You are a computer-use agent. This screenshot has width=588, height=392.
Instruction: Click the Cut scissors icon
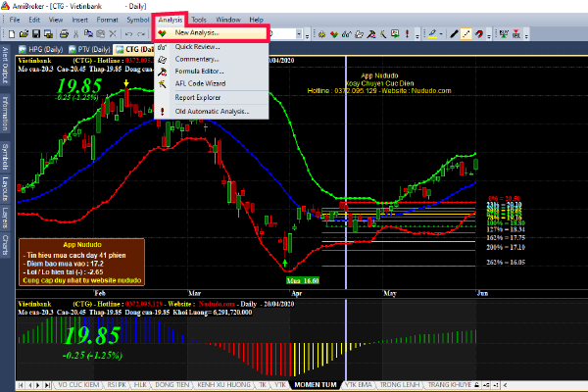click(75, 34)
